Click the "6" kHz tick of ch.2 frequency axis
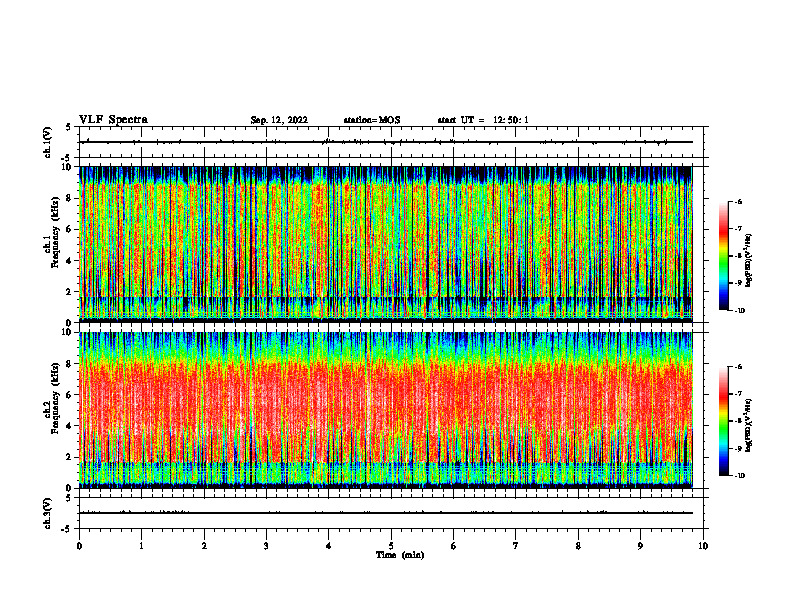The image size is (792, 612). 70,395
